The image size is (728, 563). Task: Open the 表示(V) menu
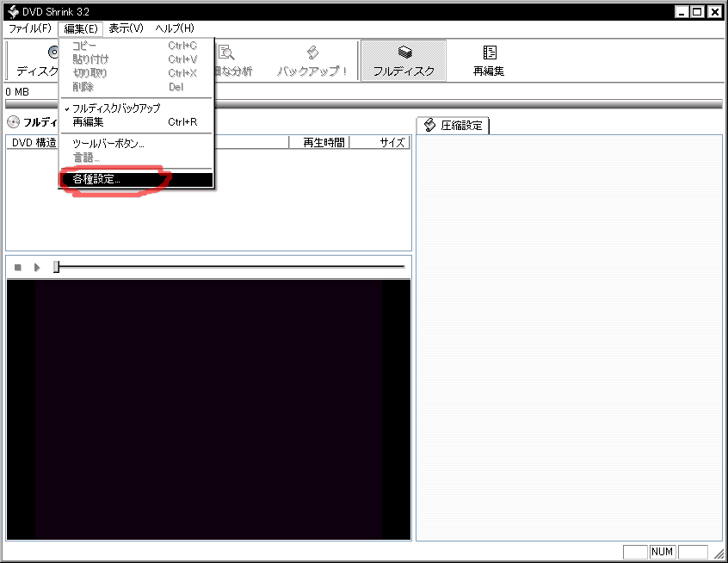[x=126, y=28]
